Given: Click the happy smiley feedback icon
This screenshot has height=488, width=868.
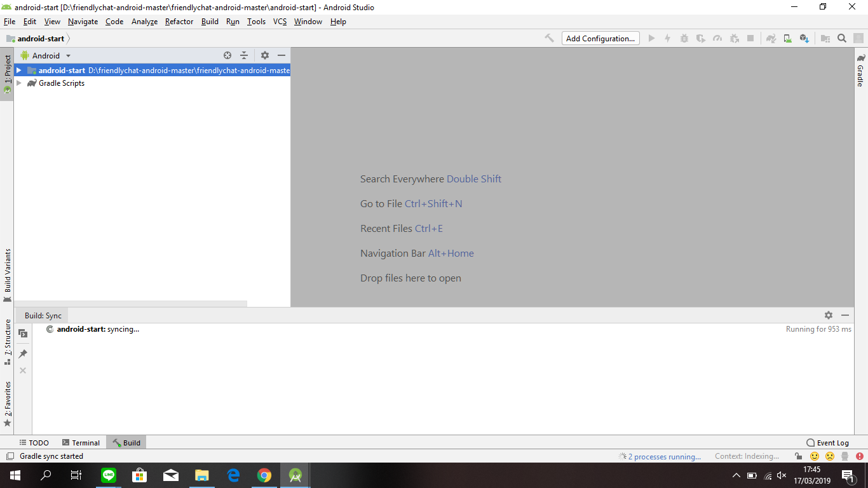Looking at the screenshot, I should [815, 456].
